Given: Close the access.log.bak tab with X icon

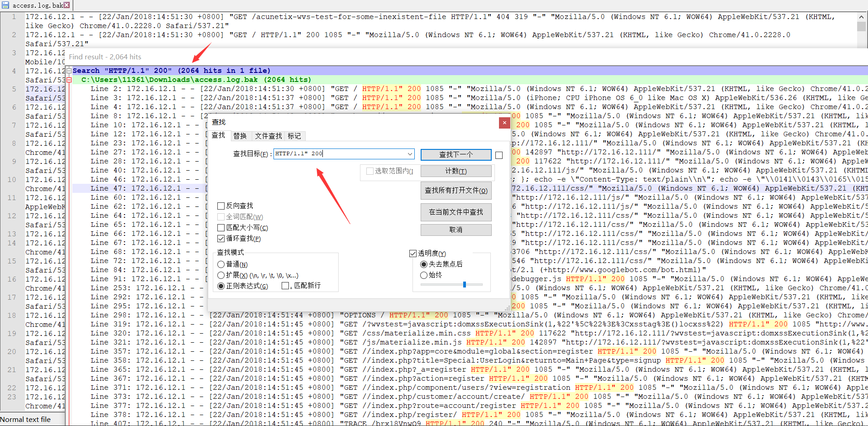Looking at the screenshot, I should tap(67, 5).
